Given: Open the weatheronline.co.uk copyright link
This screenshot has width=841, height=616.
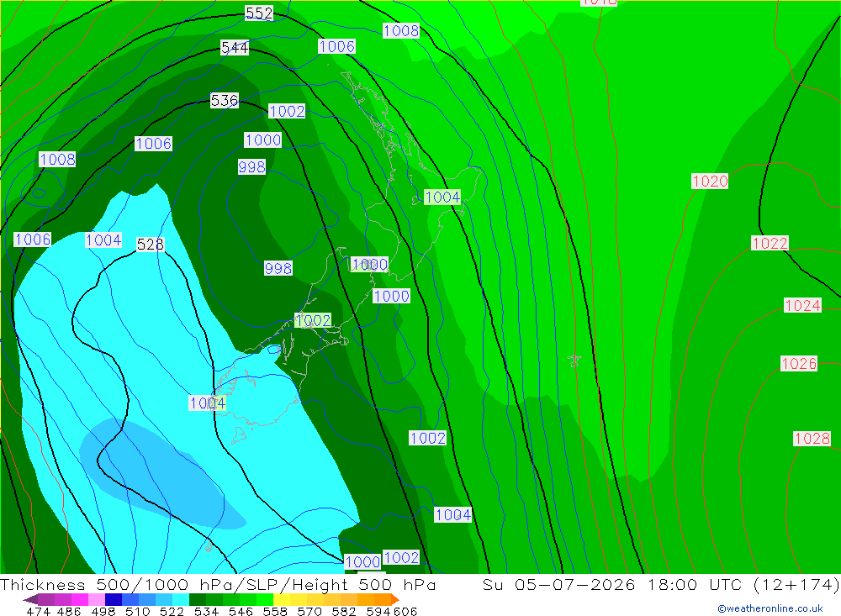Looking at the screenshot, I should click(x=770, y=608).
